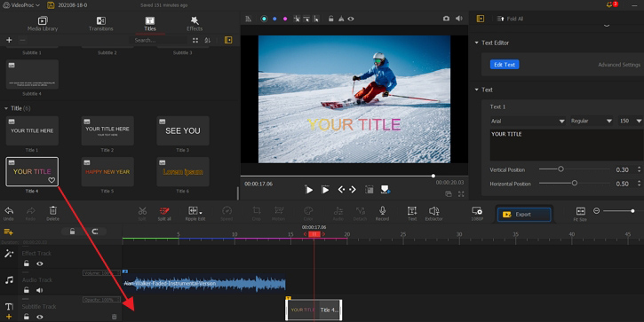The width and height of the screenshot is (644, 322).
Task: Click the Split all tool
Action: click(x=164, y=211)
